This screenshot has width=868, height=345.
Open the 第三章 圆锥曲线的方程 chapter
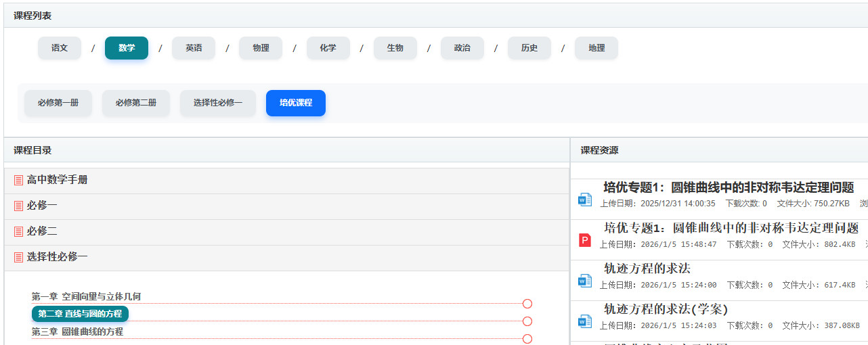77,331
